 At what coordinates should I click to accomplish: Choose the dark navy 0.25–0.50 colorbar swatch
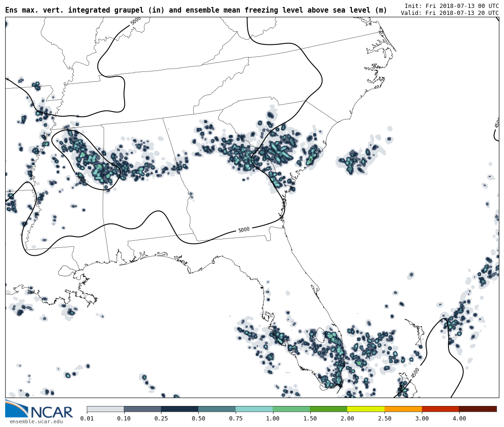tap(180, 409)
